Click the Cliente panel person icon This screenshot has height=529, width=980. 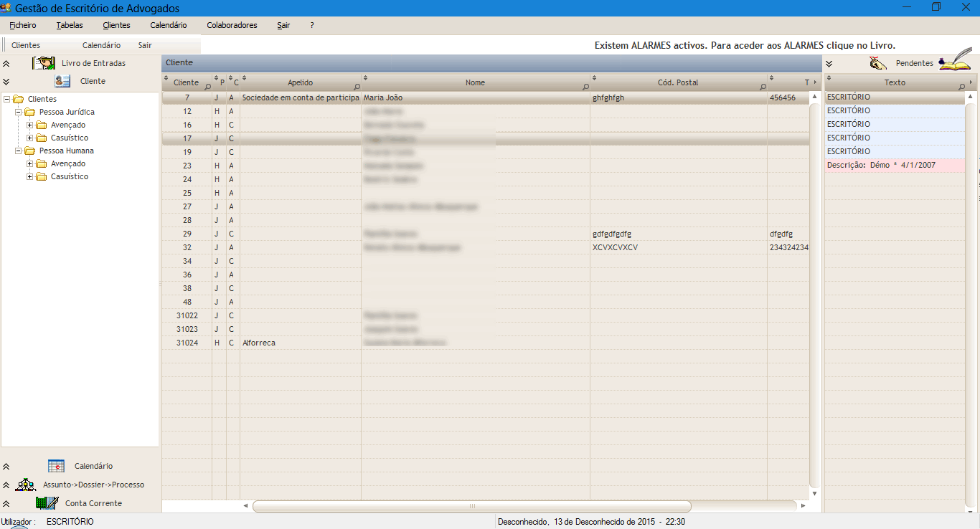click(62, 81)
